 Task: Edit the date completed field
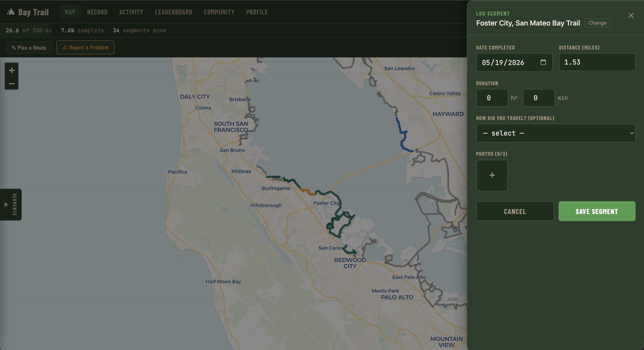(x=514, y=63)
